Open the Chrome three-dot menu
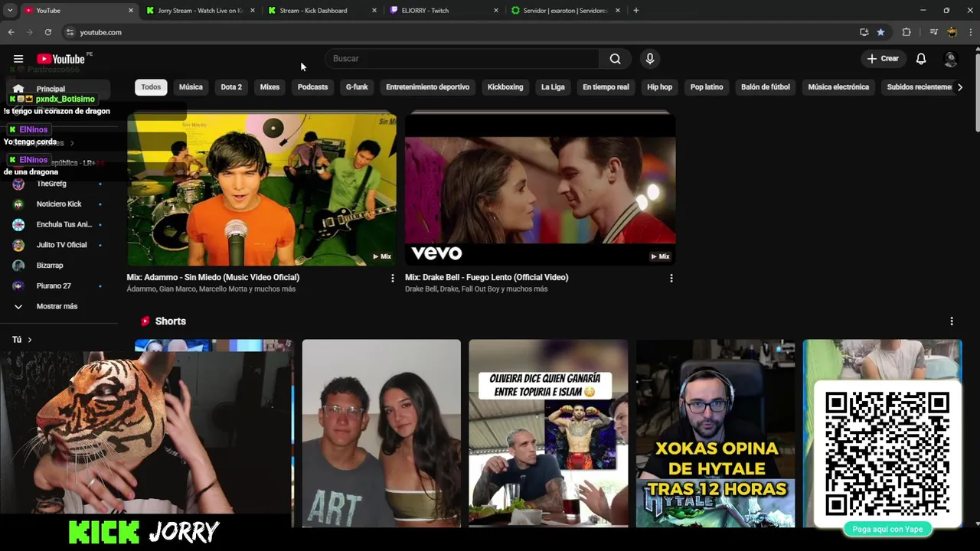The height and width of the screenshot is (551, 980). tap(971, 32)
